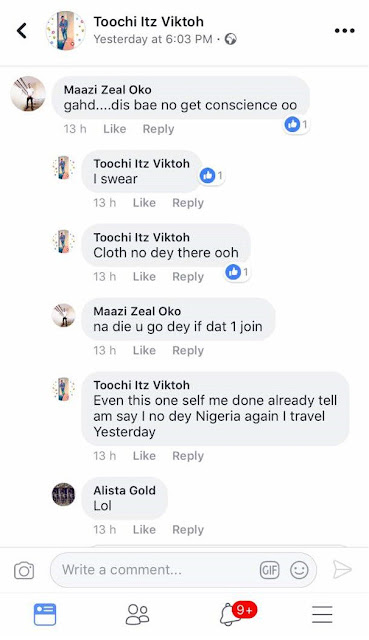Like Maazi Zeal Oko's conscience comment

(114, 129)
